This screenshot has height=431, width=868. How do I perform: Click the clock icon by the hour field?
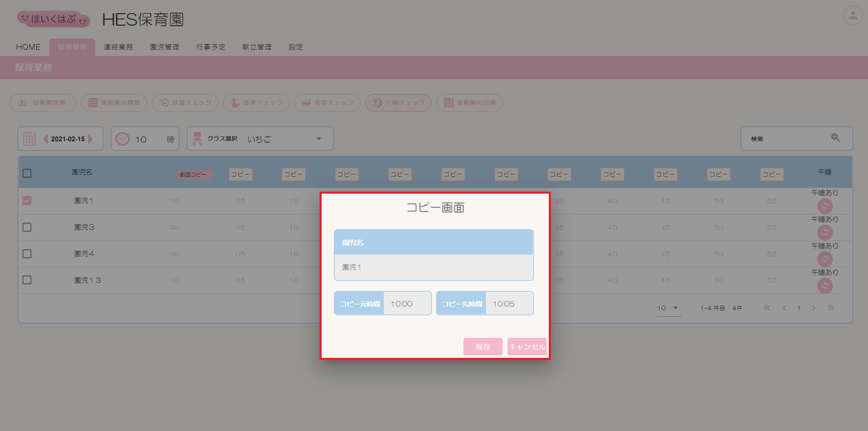click(x=123, y=139)
